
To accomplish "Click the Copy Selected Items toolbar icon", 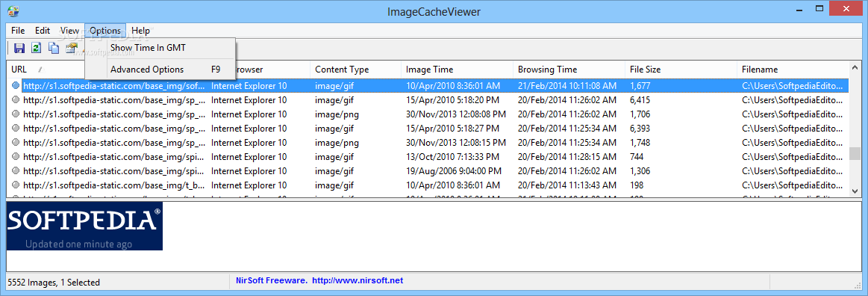I will tap(54, 49).
